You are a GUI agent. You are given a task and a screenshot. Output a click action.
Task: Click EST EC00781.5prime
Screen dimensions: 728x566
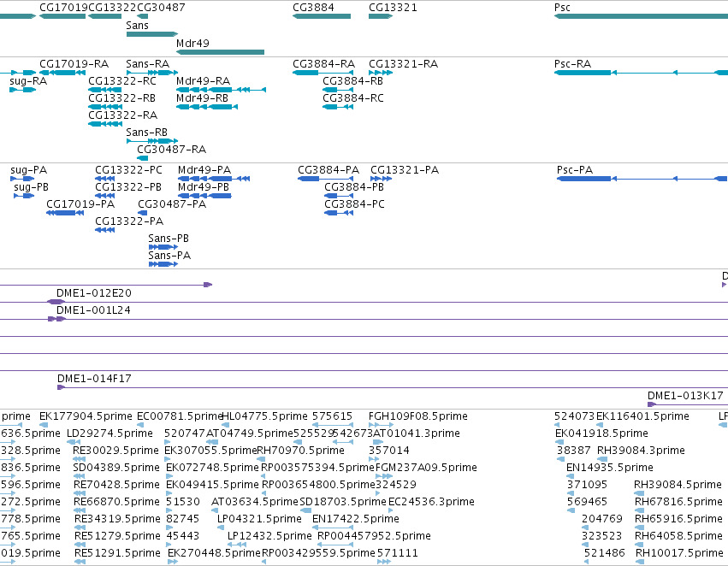[180, 416]
